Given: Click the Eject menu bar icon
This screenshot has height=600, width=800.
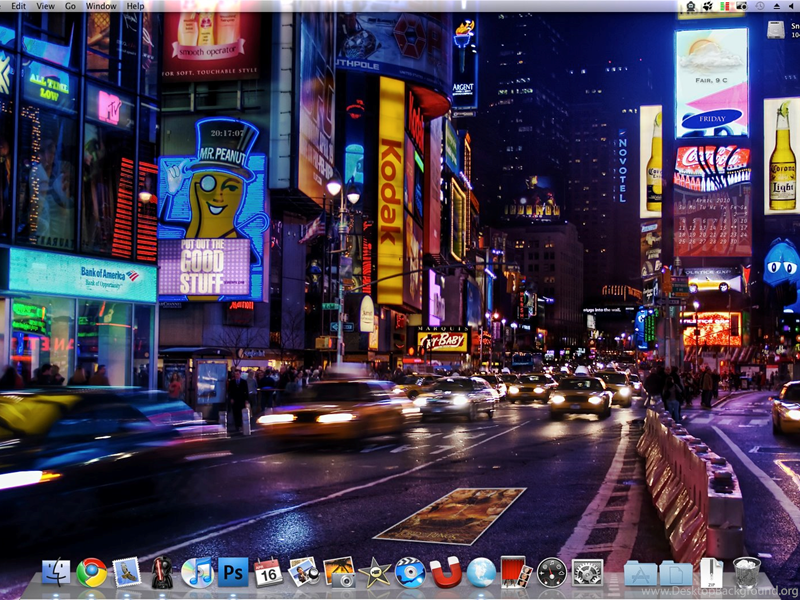Looking at the screenshot, I should click(x=777, y=6).
